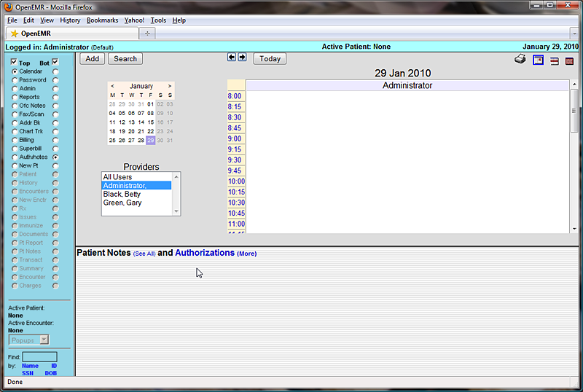Click the Search button
Image resolution: width=583 pixels, height=392 pixels.
pyautogui.click(x=125, y=59)
